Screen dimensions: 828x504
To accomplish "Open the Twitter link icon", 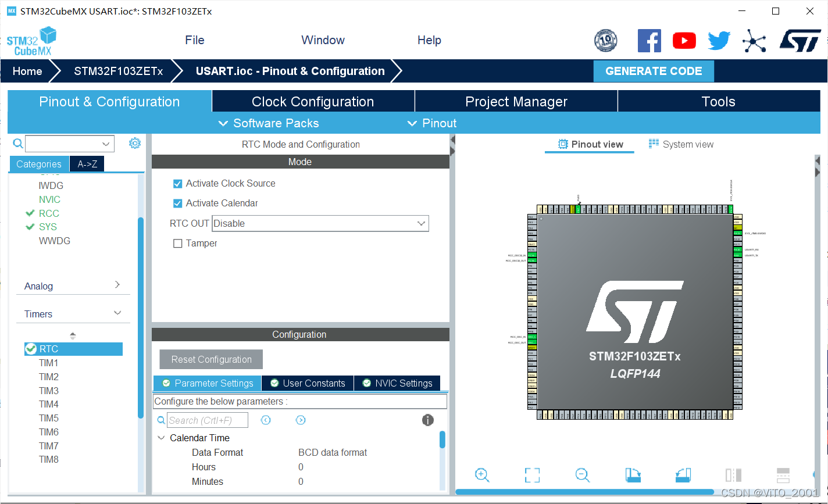I will pyautogui.click(x=719, y=41).
